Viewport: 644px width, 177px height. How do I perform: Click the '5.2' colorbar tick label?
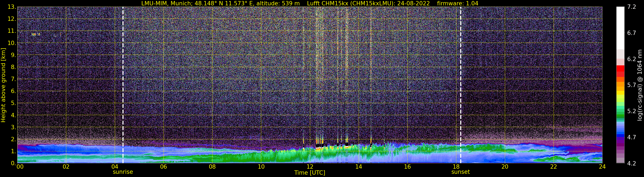[632, 111]
